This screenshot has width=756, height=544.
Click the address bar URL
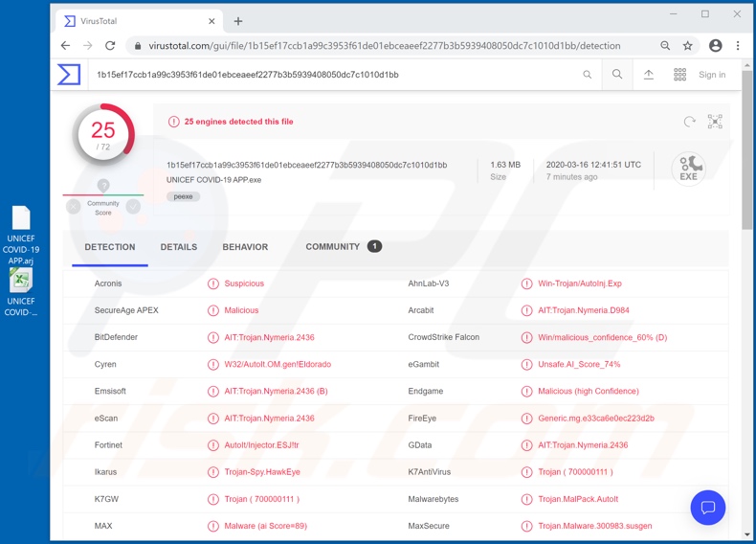pyautogui.click(x=385, y=46)
